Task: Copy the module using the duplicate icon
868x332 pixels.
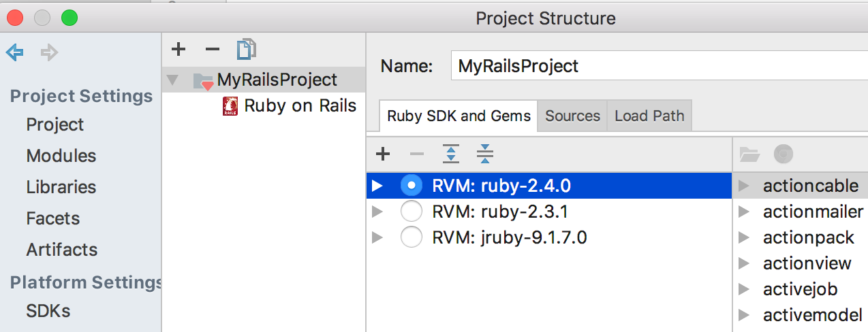Action: [246, 49]
